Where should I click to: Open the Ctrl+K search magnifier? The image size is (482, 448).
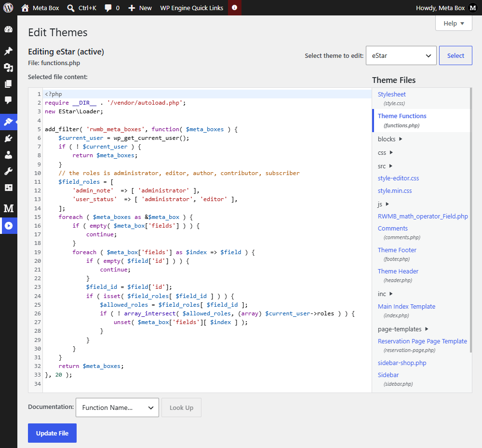click(71, 8)
